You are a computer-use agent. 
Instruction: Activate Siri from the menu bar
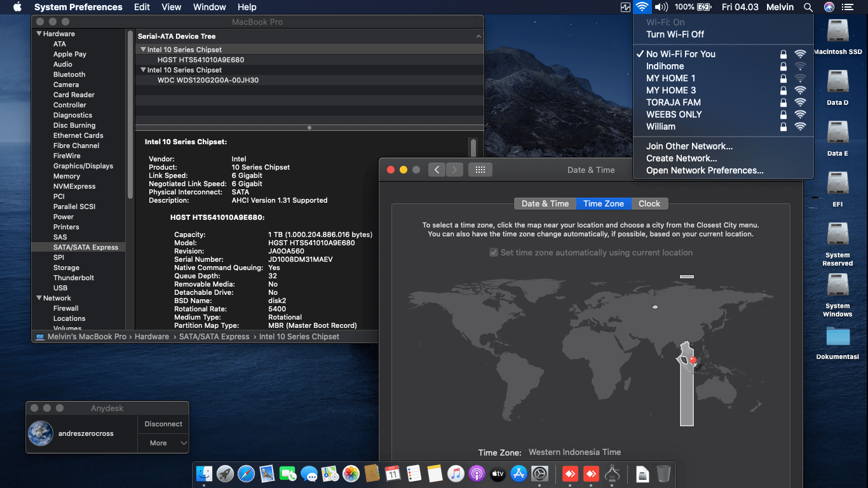tap(829, 7)
